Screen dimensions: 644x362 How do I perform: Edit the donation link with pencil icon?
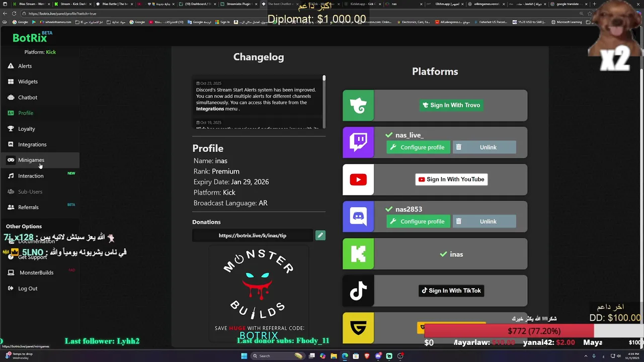click(x=320, y=235)
